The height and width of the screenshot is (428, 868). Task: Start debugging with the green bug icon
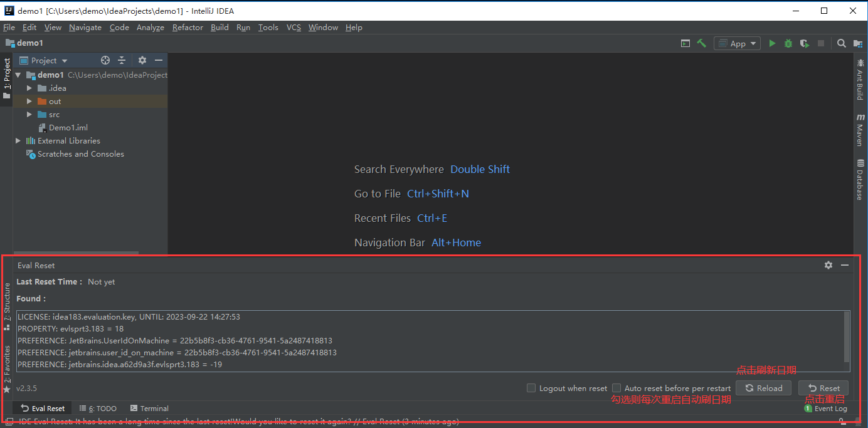click(x=788, y=43)
